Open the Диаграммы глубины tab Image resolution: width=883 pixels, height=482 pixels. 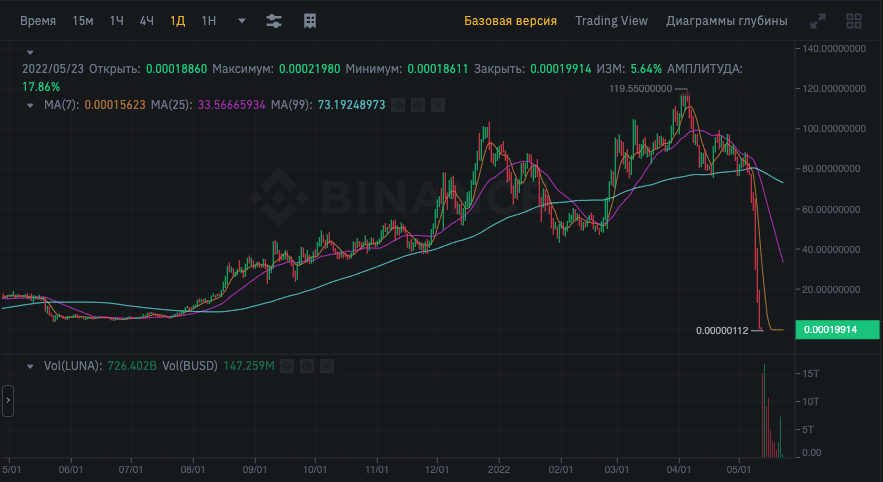tap(726, 21)
